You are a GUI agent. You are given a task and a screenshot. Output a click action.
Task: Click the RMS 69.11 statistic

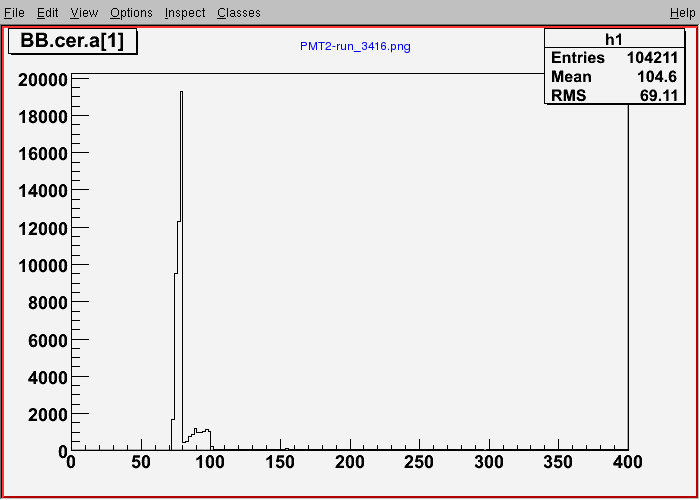pyautogui.click(x=614, y=95)
